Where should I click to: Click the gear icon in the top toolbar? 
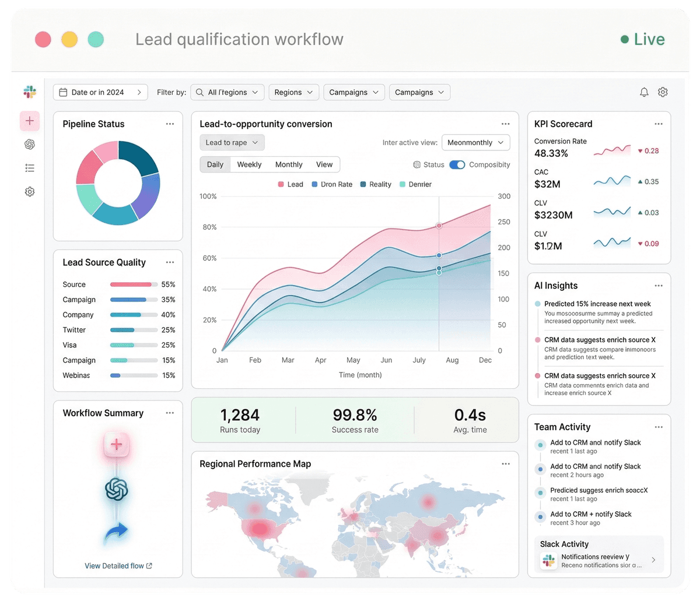(663, 92)
